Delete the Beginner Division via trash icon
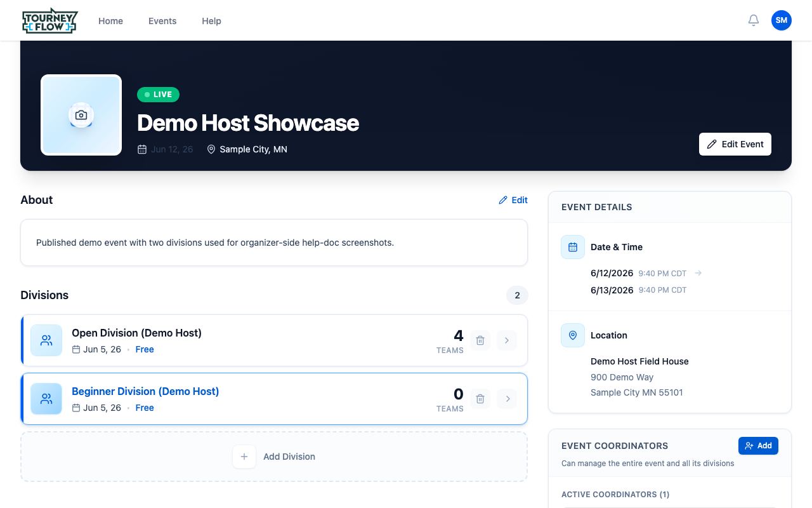The image size is (812, 508). (480, 399)
